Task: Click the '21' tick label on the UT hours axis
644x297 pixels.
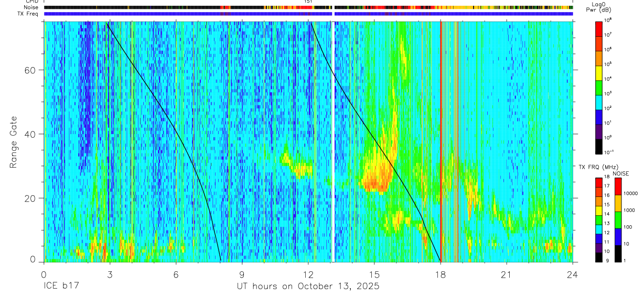Action: pos(507,274)
